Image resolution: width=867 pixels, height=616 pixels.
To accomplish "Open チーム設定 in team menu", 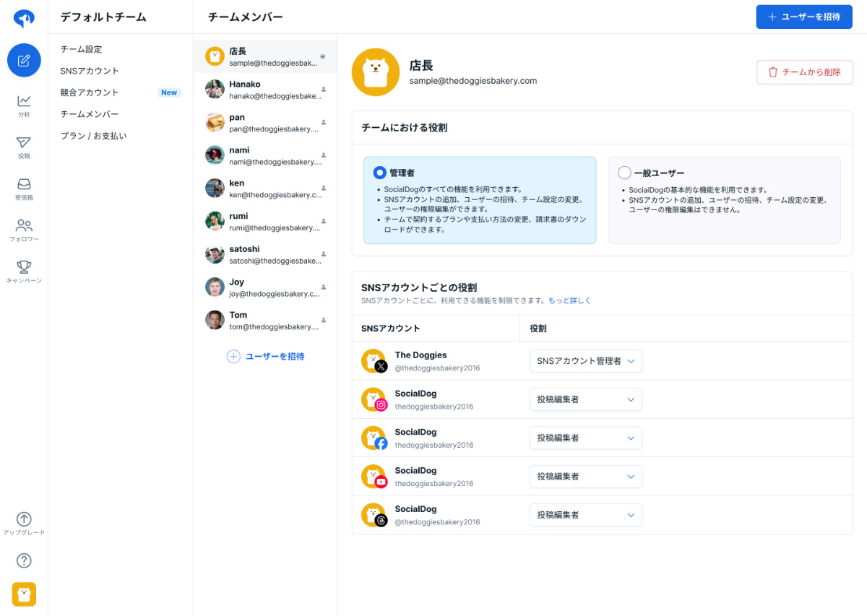I will click(x=81, y=49).
